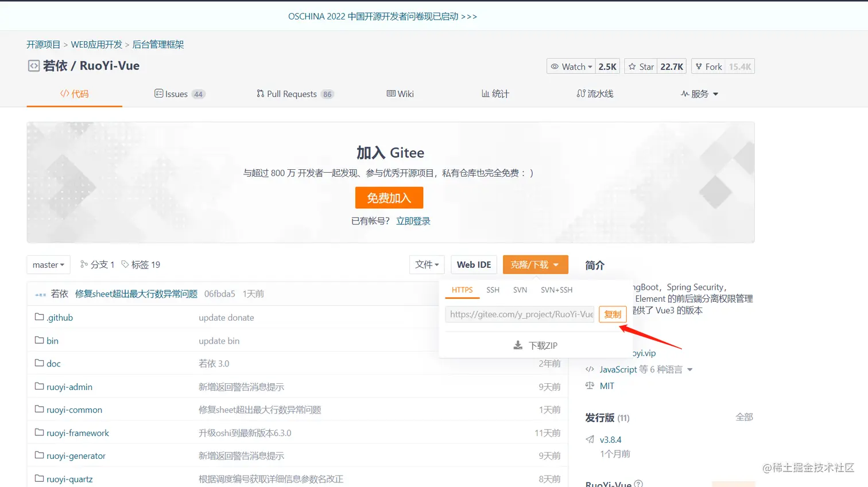Click the MIT license scale icon
This screenshot has width=868, height=487.
590,385
